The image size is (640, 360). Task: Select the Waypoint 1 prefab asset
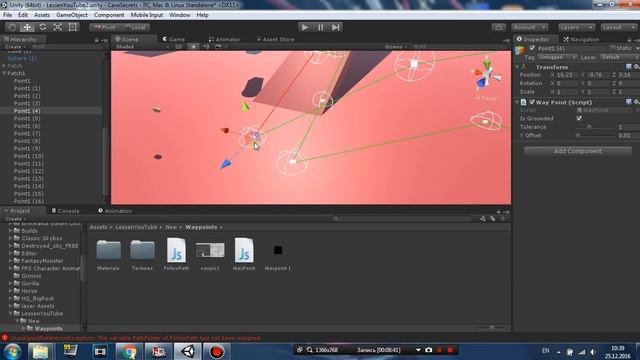278,255
